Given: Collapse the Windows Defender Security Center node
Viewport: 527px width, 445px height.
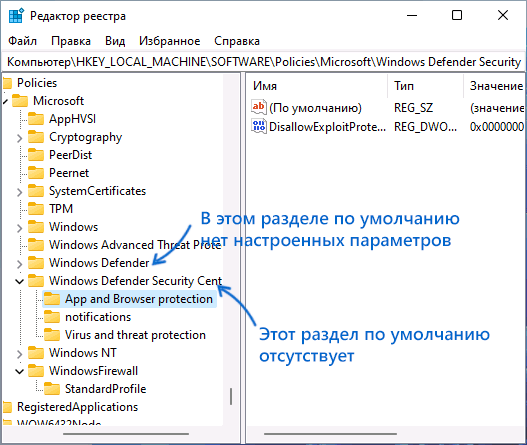Looking at the screenshot, I should [19, 281].
